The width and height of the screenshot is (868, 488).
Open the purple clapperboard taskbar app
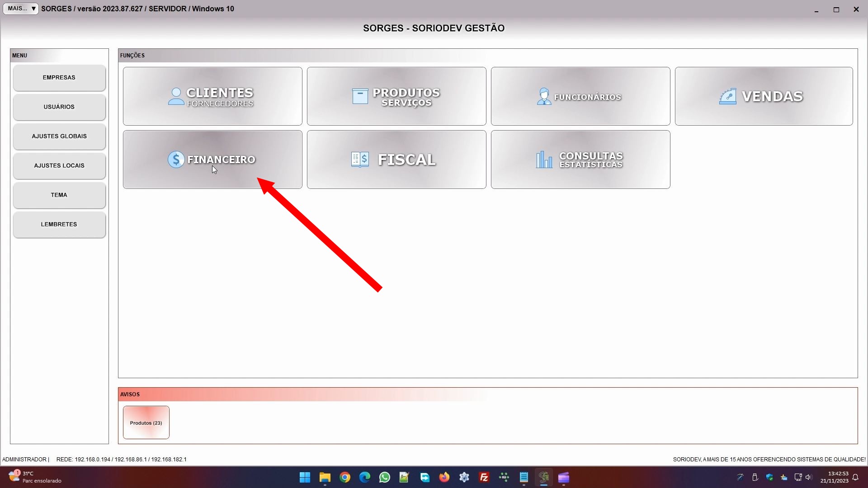tap(564, 478)
